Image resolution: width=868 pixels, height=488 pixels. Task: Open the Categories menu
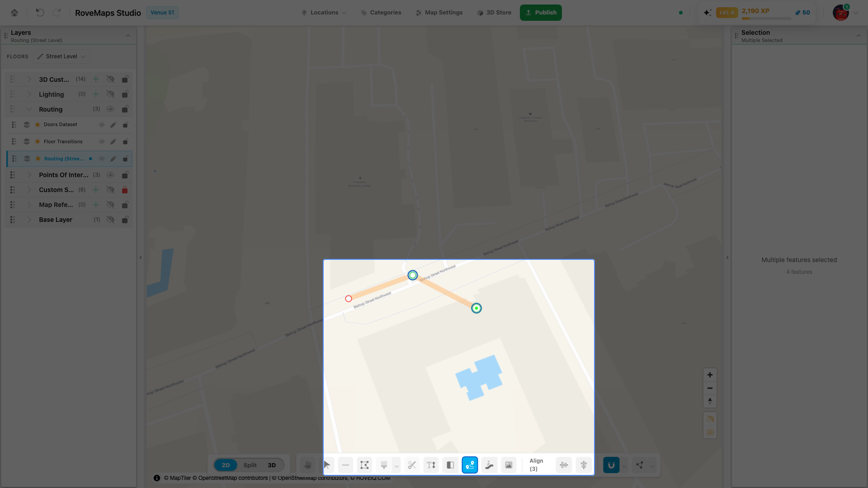point(381,13)
